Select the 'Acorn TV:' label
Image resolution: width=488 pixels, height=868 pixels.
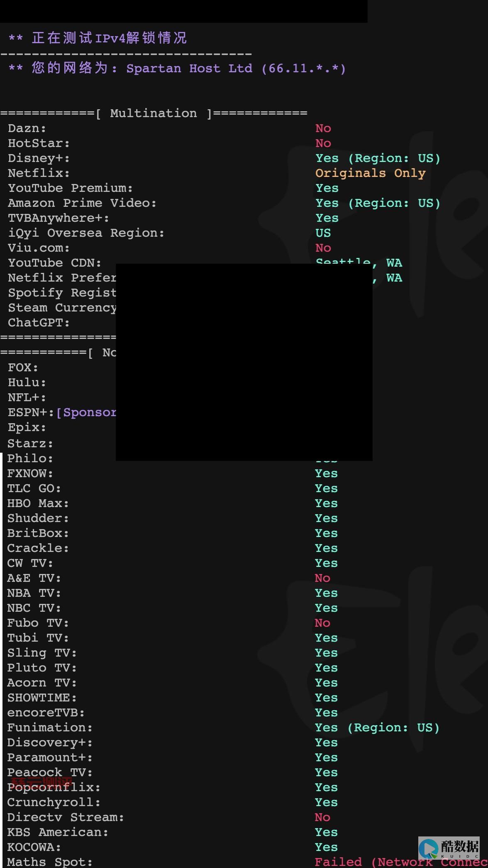(x=42, y=683)
